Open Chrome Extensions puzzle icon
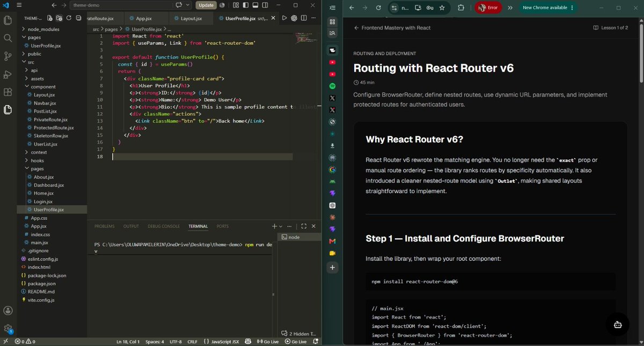This screenshot has height=346, width=644. tap(460, 8)
